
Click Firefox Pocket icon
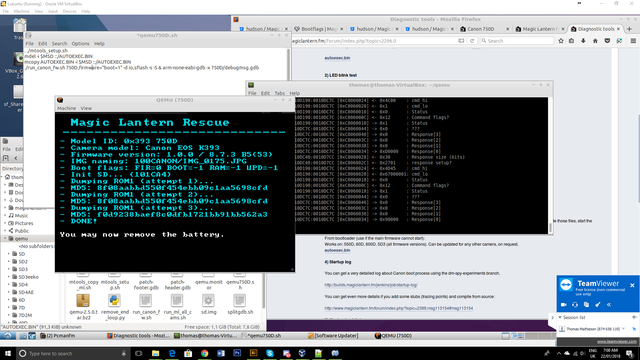[607, 41]
